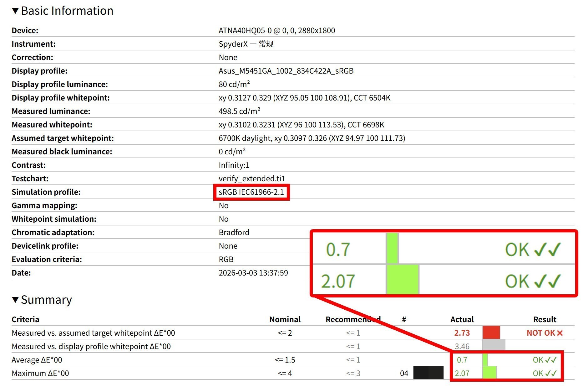The width and height of the screenshot is (588, 387).
Task: Click the enlarged double checkmark beside large 0.7
Action: tap(547, 250)
